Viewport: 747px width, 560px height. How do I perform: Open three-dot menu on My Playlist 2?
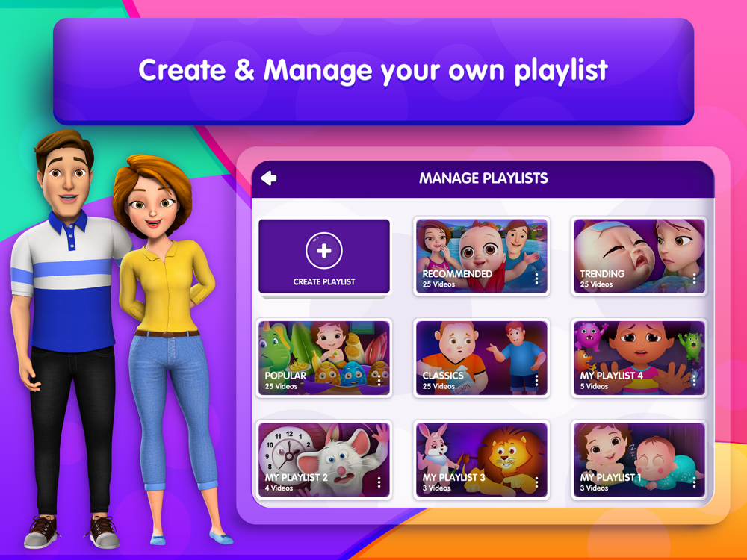[x=379, y=482]
